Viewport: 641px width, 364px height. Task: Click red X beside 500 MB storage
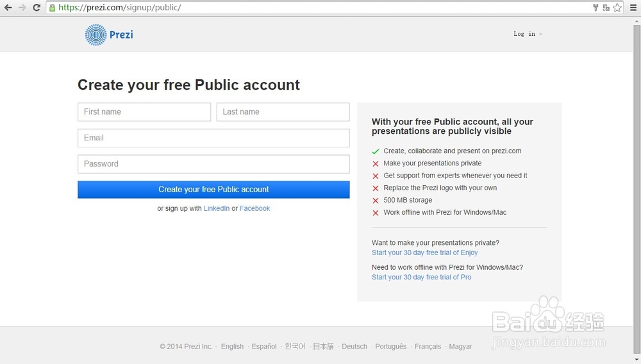tap(375, 201)
